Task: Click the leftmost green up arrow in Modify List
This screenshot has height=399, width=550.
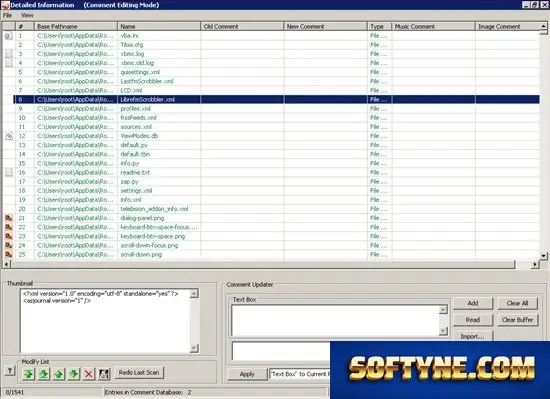Action: 29,374
